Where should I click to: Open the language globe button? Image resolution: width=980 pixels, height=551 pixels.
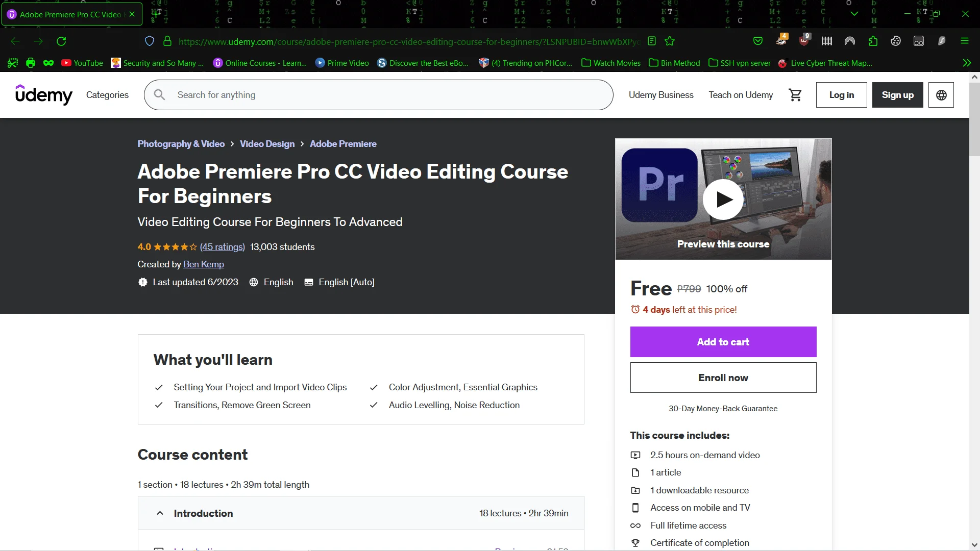[x=941, y=95]
